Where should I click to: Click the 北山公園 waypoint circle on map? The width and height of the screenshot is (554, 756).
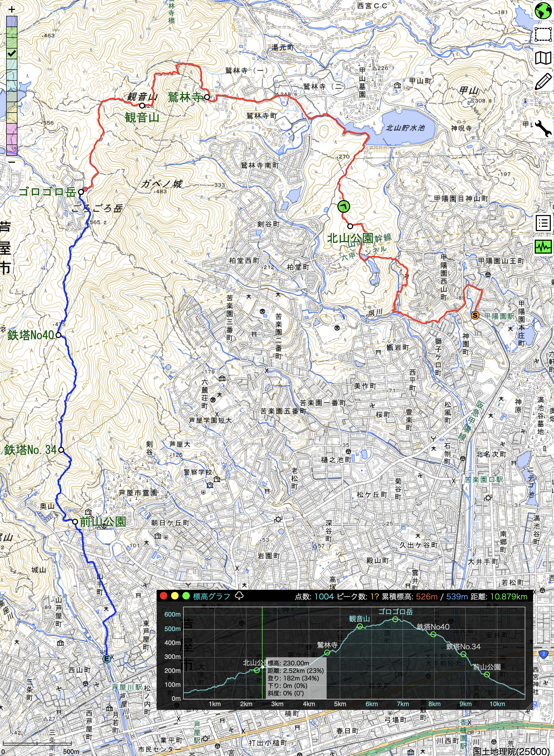[350, 226]
